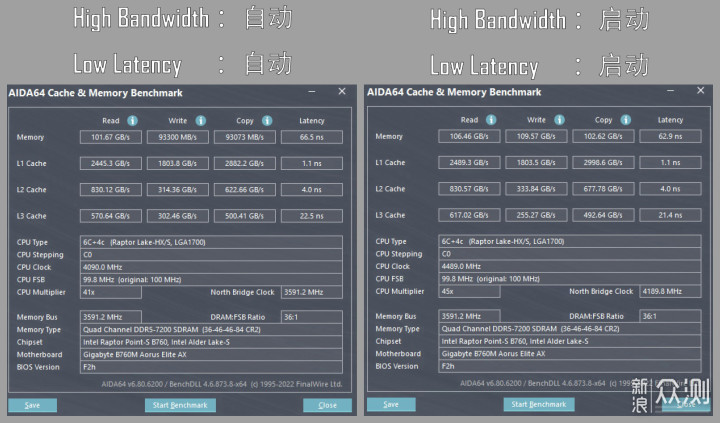Click DRAM:FSB Ratio field in left window
720x423 pixels.
(x=312, y=317)
